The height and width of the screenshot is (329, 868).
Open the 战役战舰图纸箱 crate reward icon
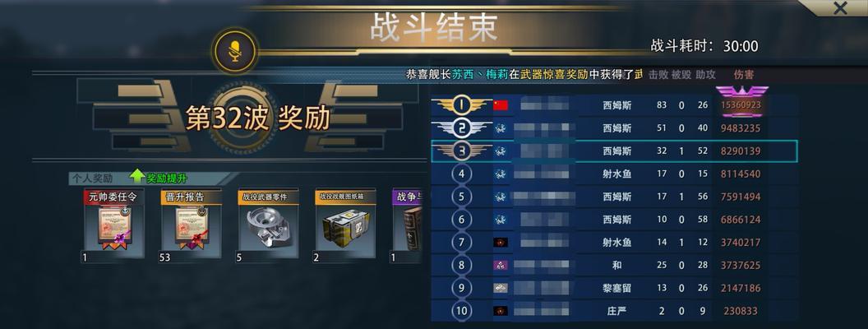(345, 223)
